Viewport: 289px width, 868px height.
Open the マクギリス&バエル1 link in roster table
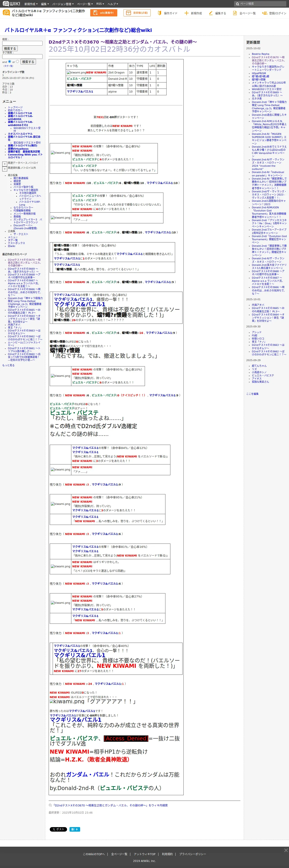point(80,91)
